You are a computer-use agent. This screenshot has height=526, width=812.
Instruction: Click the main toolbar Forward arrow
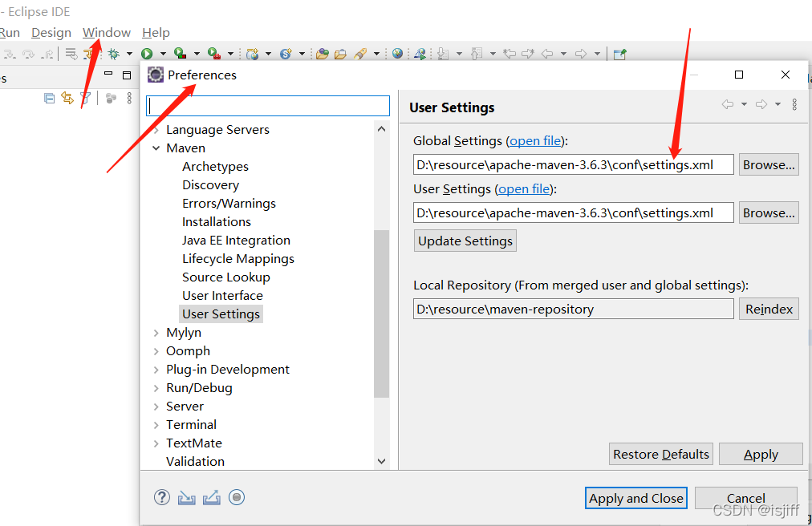pyautogui.click(x=581, y=54)
